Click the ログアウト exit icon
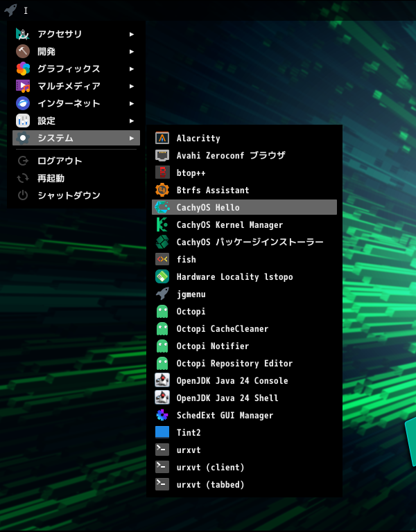416x532 pixels. 23,161
